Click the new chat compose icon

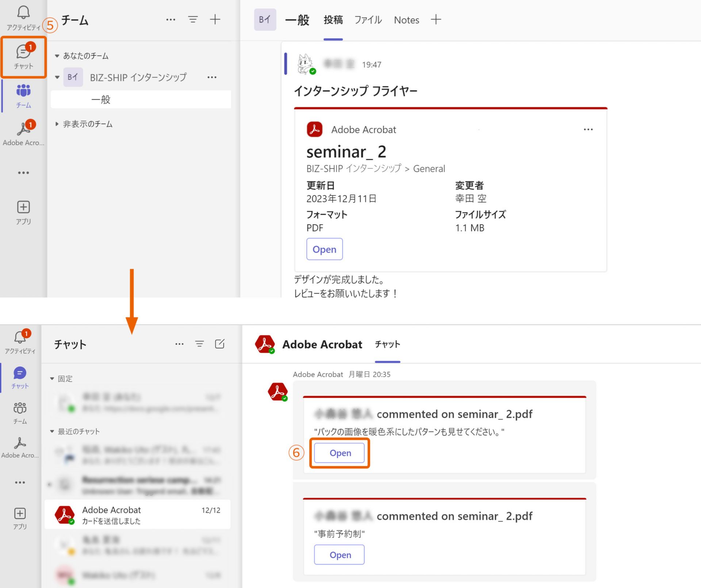point(219,344)
